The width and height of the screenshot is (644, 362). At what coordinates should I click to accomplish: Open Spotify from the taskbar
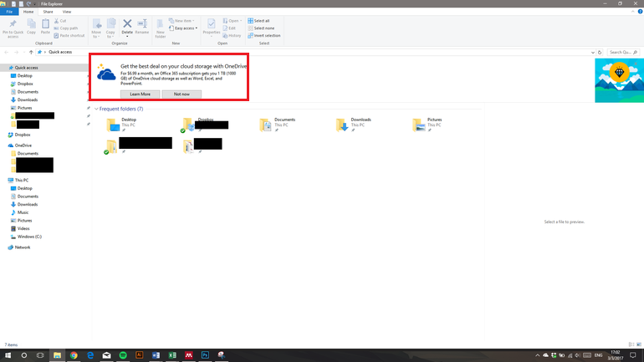pos(123,355)
